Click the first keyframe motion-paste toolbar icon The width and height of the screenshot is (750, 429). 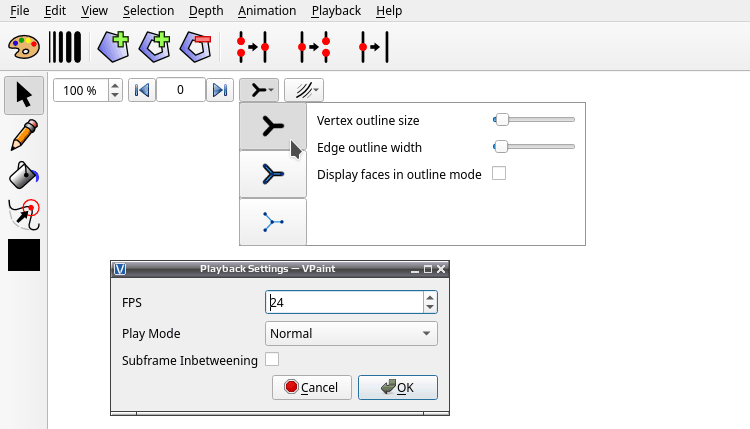(253, 47)
